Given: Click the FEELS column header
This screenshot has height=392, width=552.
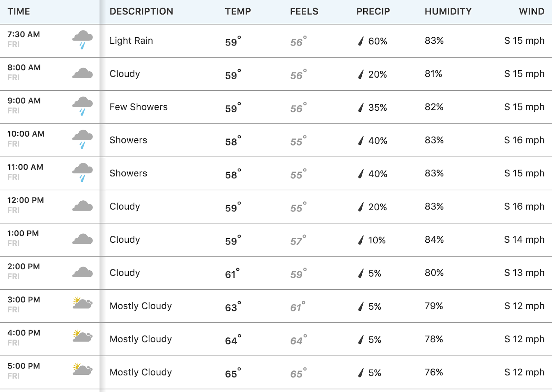Looking at the screenshot, I should 304,11.
